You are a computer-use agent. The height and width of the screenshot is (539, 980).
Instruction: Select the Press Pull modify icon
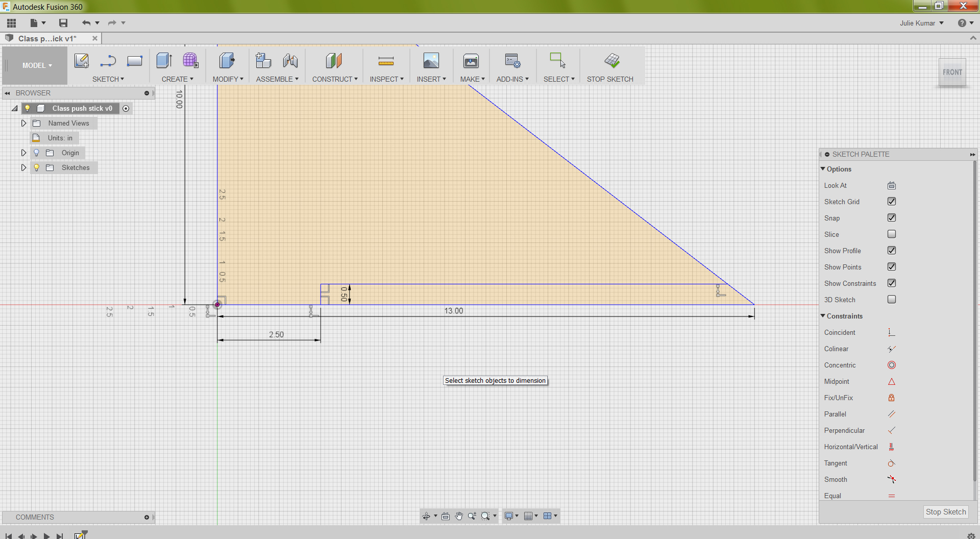pyautogui.click(x=227, y=61)
